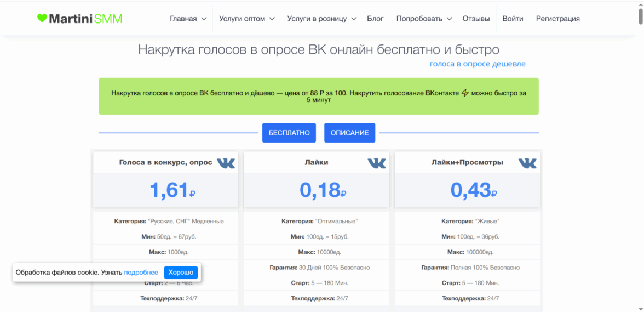
Task: Click the MartiniSMM heart logo
Action: pyautogui.click(x=42, y=18)
